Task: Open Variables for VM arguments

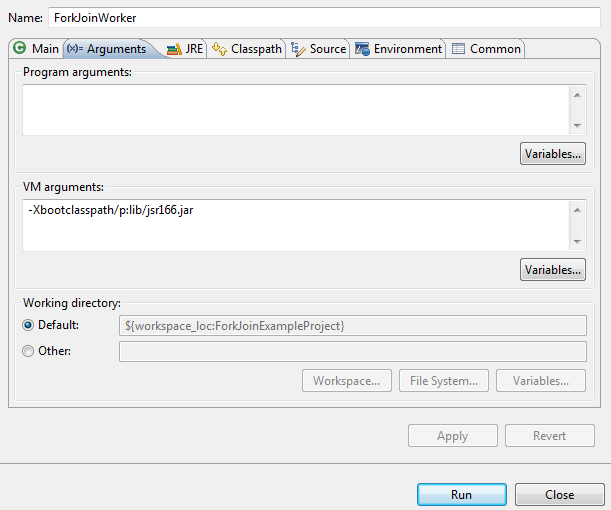Action: pos(553,270)
